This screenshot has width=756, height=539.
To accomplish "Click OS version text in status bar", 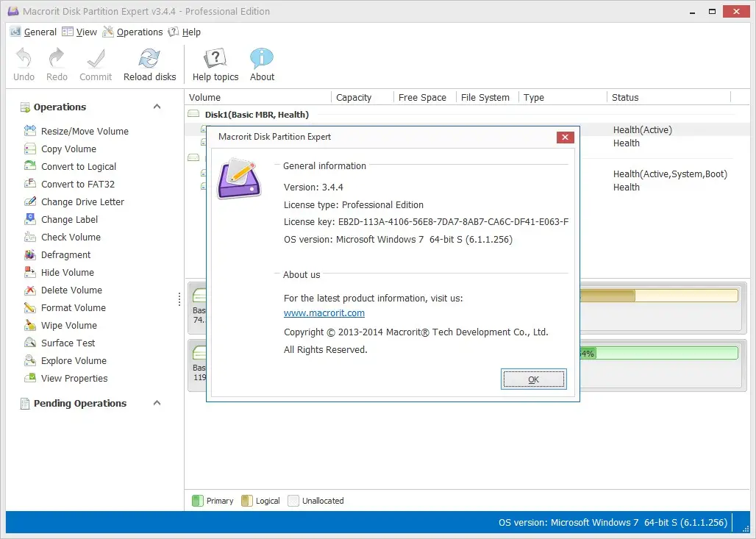I will click(613, 523).
